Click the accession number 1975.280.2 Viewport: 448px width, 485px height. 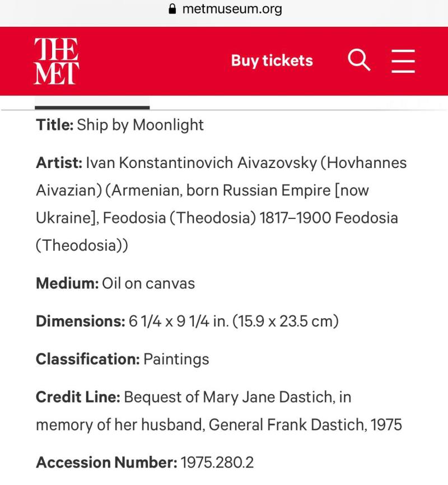pyautogui.click(x=217, y=463)
